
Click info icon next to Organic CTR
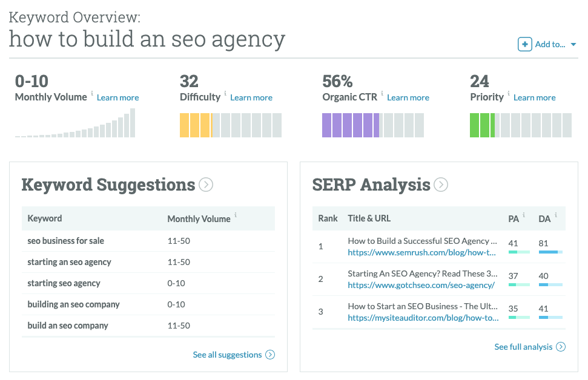point(382,94)
